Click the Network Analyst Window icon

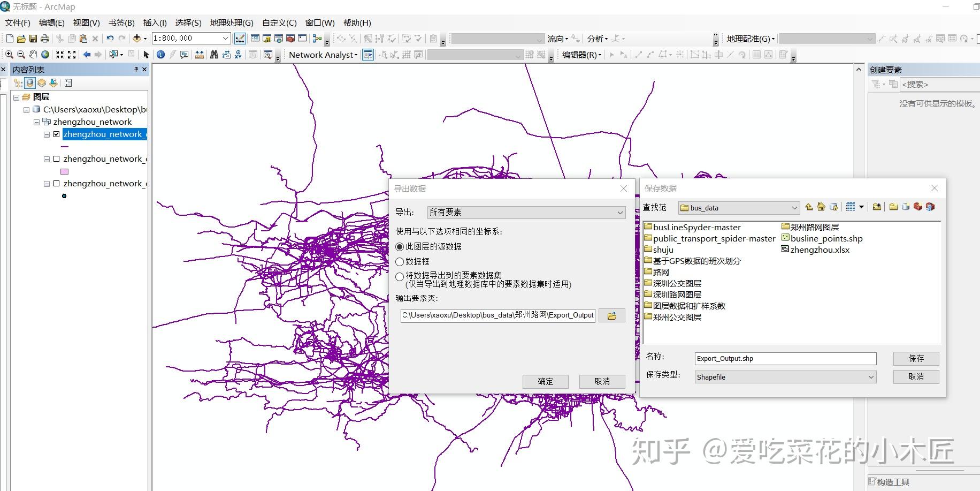(367, 55)
